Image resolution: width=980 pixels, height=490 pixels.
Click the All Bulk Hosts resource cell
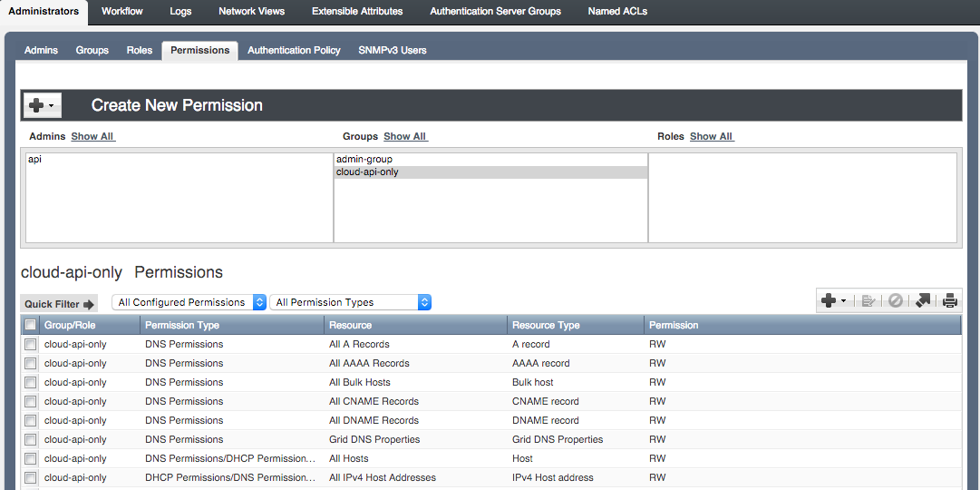[x=415, y=382]
